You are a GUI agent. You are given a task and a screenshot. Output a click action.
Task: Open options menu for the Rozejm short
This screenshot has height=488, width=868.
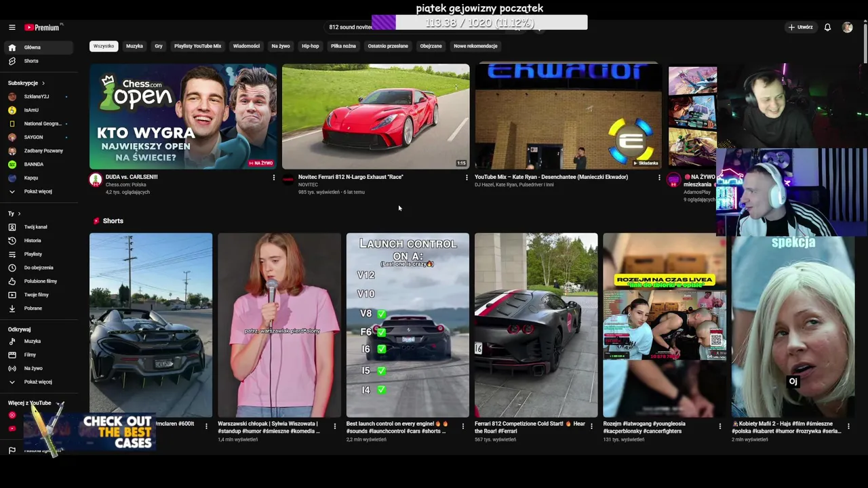pos(720,426)
